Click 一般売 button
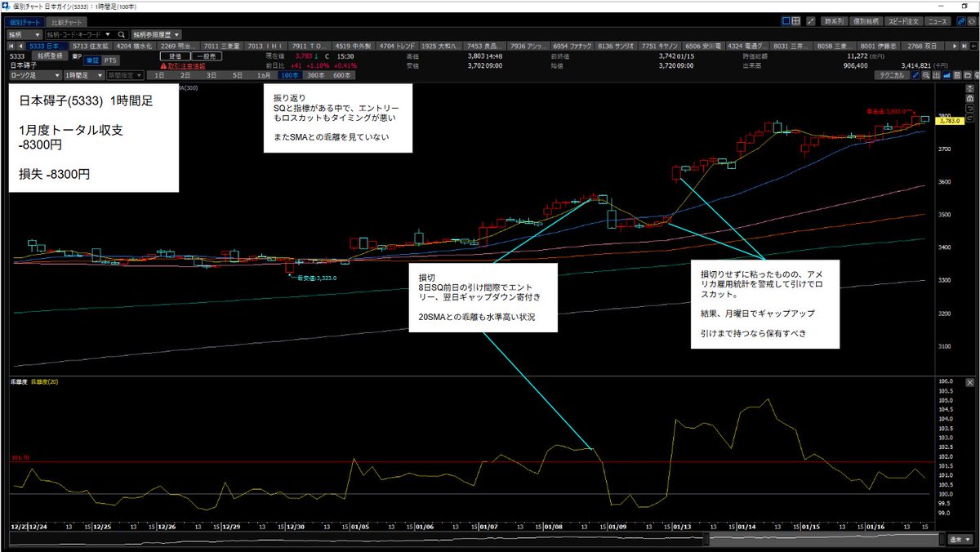Screen dimensions: 980x552 [207, 56]
